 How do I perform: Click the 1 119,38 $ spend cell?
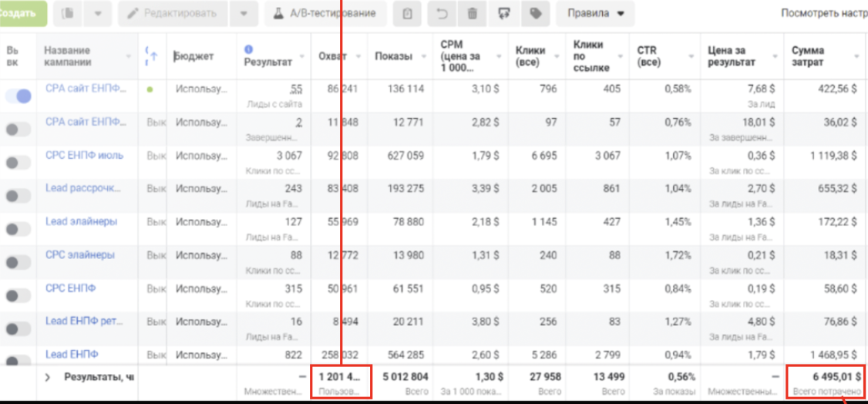(x=833, y=156)
